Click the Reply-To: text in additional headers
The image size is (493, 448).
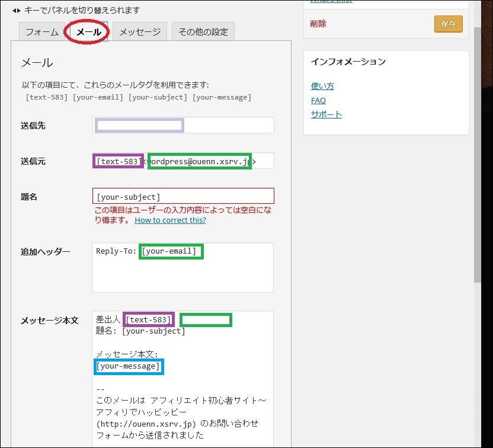click(x=116, y=251)
